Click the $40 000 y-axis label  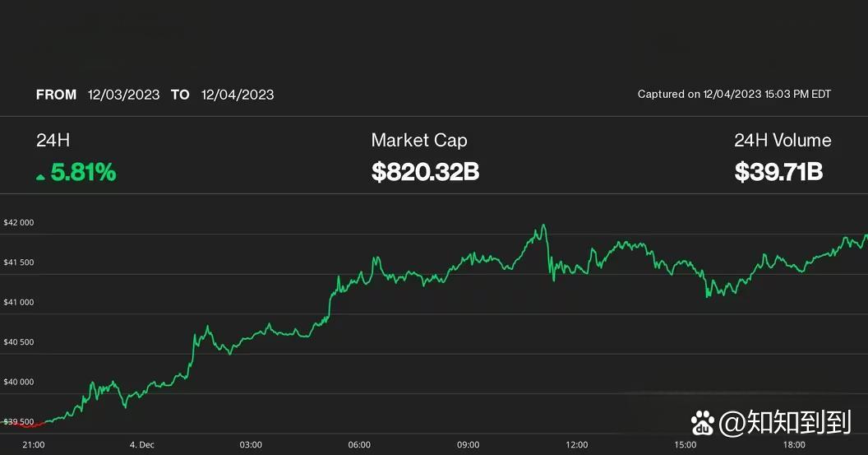pyautogui.click(x=19, y=382)
